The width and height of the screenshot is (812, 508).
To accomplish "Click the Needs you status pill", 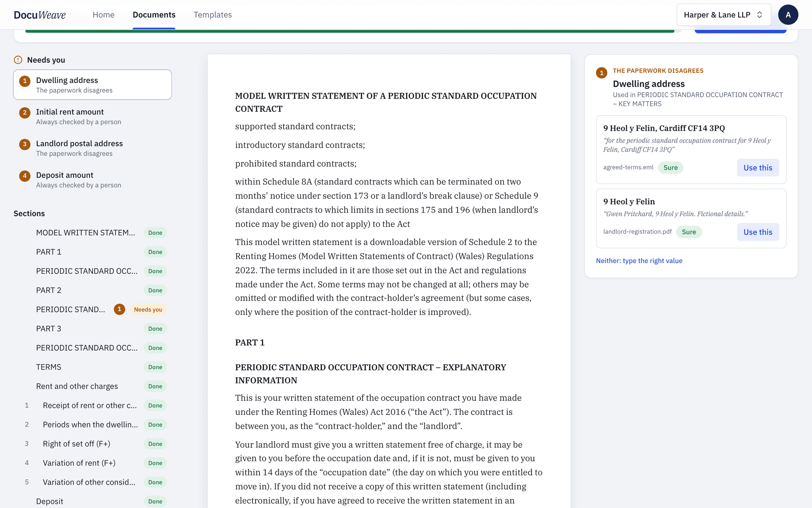I will 148,309.
